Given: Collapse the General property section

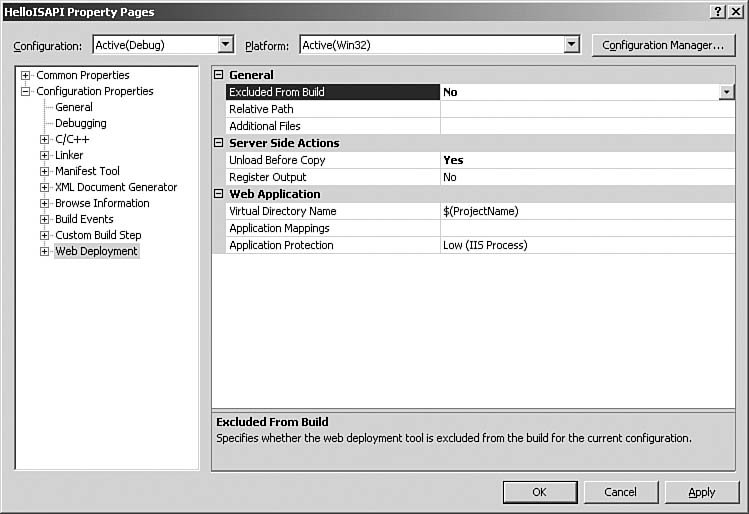Looking at the screenshot, I should click(219, 75).
